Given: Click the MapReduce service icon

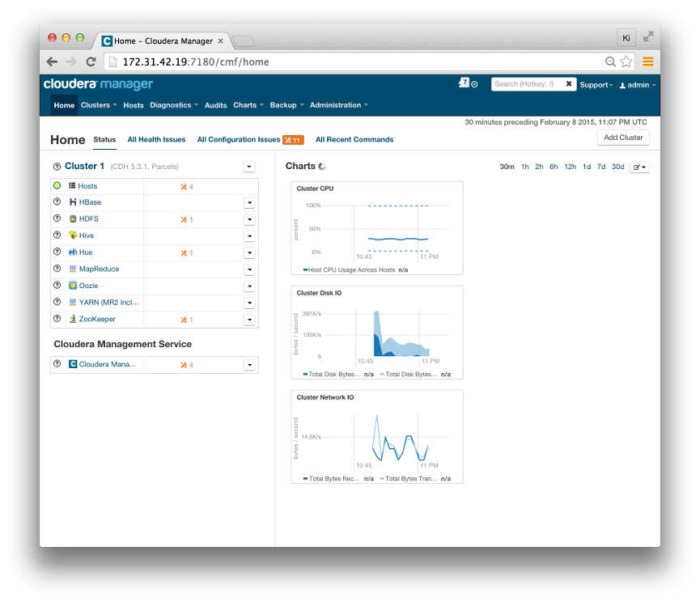Looking at the screenshot, I should (x=73, y=269).
